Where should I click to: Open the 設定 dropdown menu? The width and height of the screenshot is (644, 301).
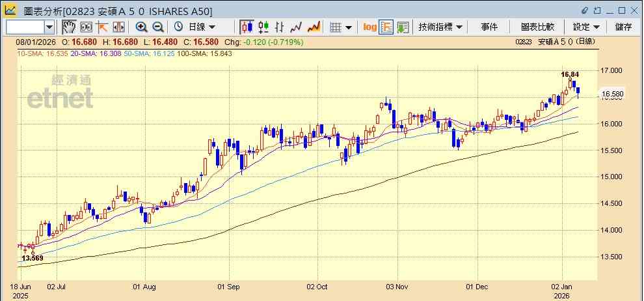pyautogui.click(x=586, y=27)
